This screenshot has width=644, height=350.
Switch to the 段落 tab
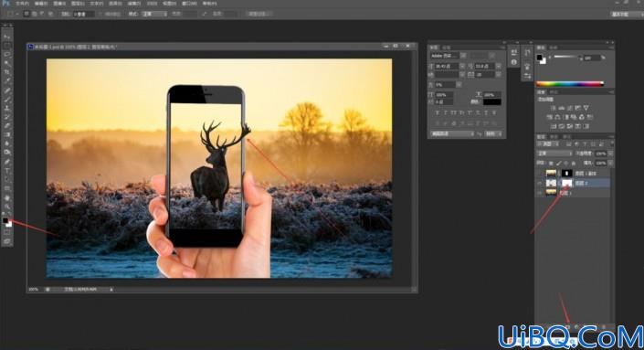tap(448, 48)
